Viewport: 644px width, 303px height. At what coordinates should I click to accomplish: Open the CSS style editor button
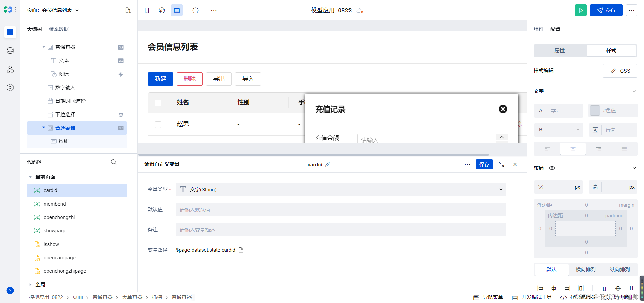(620, 71)
